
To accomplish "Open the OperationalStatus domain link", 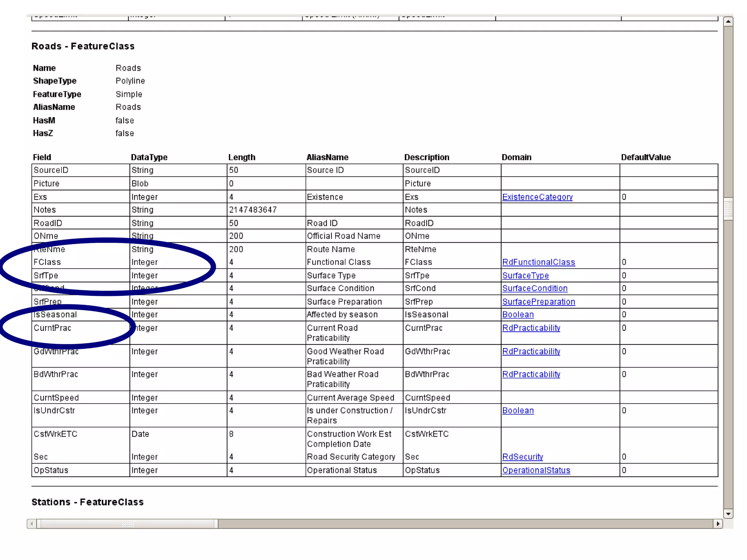I will point(536,470).
